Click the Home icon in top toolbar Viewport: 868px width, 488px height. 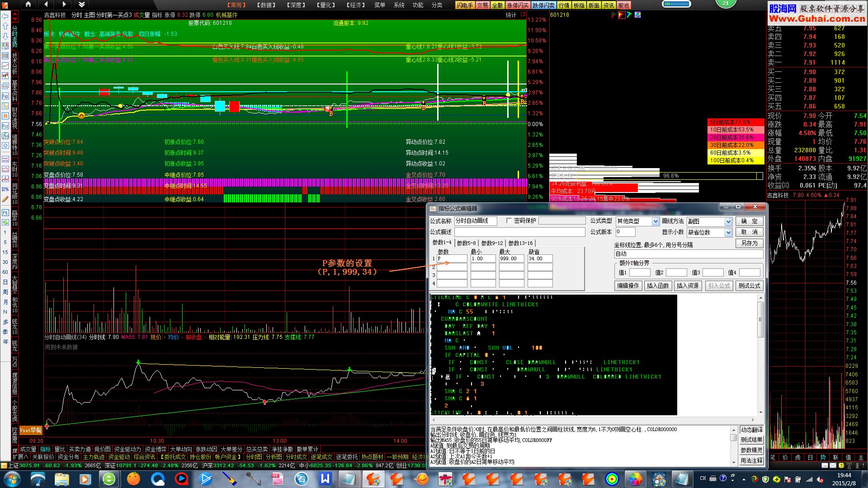click(28, 5)
